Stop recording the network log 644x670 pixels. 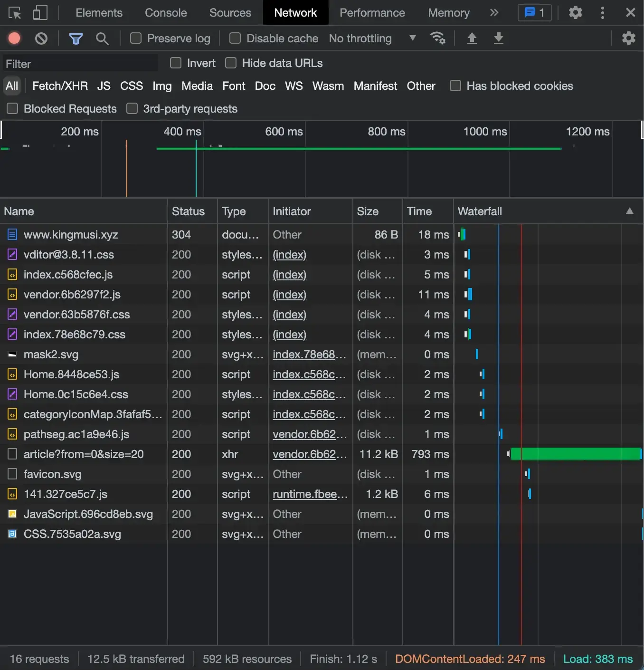[x=14, y=38]
